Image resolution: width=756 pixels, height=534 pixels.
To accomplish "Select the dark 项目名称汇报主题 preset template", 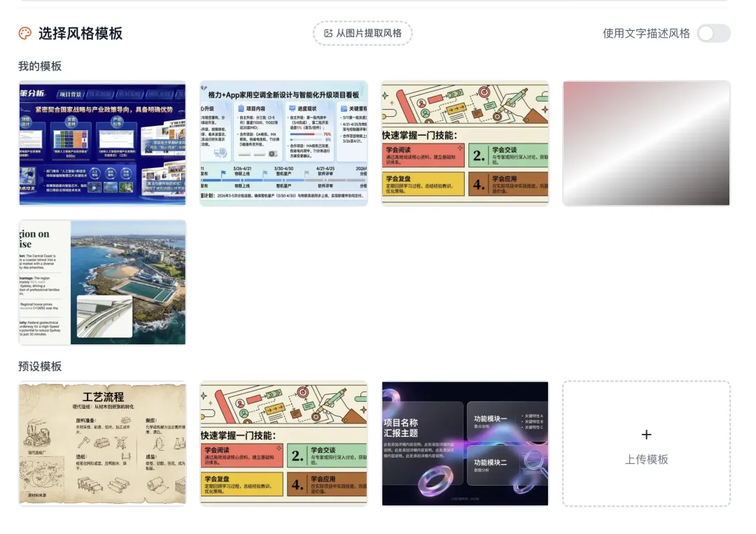I will point(465,444).
